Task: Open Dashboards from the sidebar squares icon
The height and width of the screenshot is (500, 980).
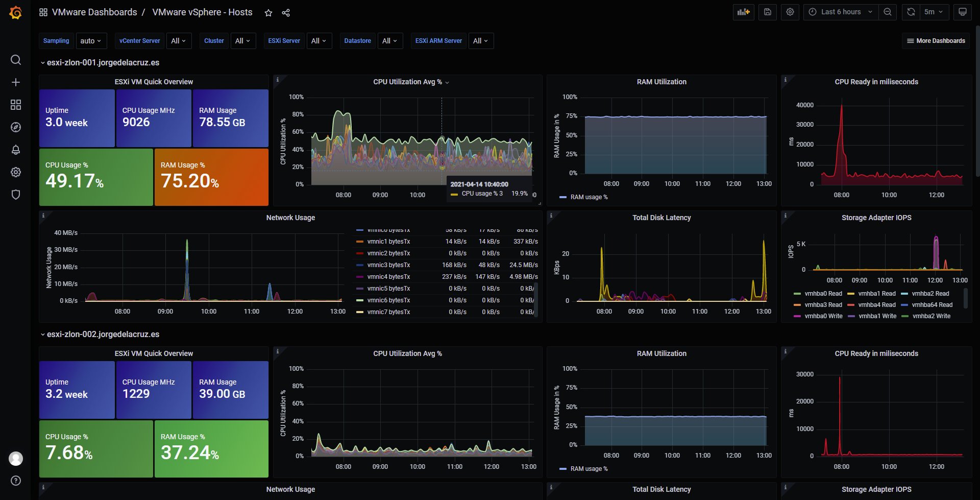Action: (x=16, y=105)
